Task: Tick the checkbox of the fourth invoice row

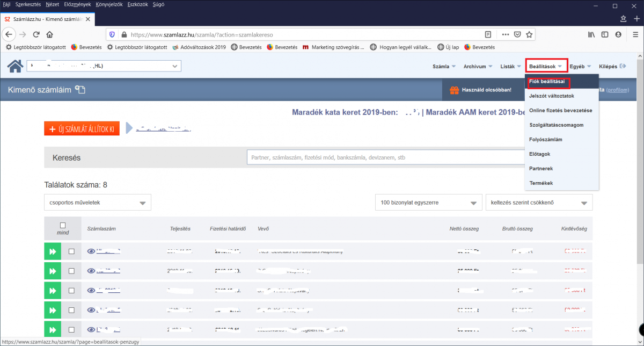Action: tap(71, 310)
